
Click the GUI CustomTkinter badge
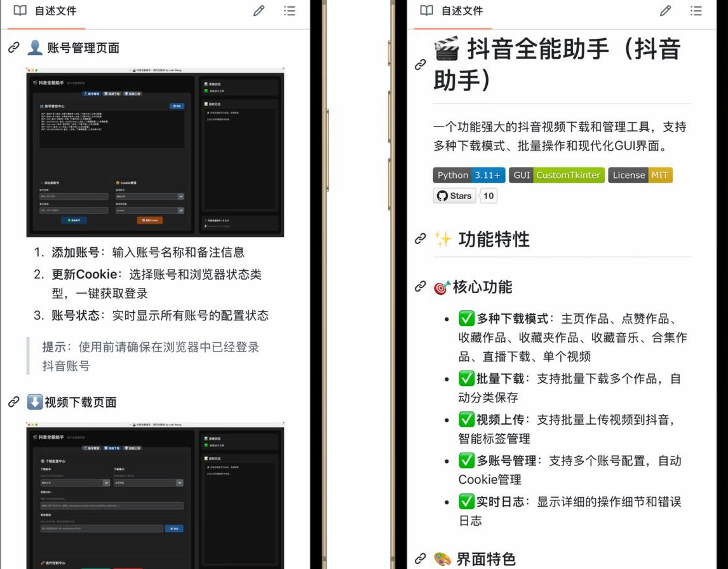(x=556, y=175)
